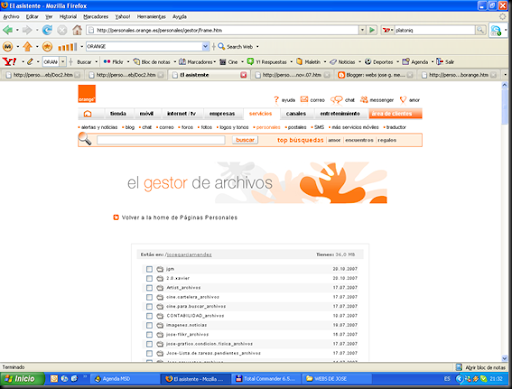The image size is (512, 389).
Task: Go to the browser home page icon
Action: tap(77, 30)
